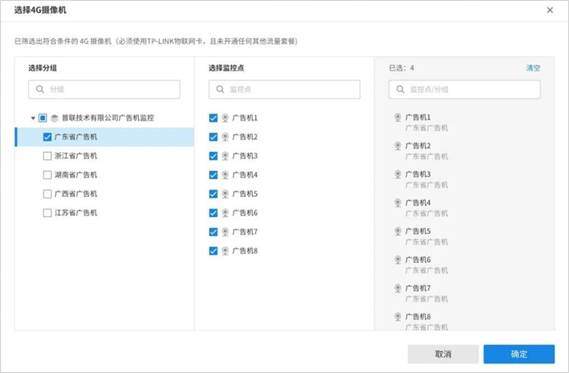Click the 取消 cancel button
This screenshot has width=569, height=373.
(443, 354)
